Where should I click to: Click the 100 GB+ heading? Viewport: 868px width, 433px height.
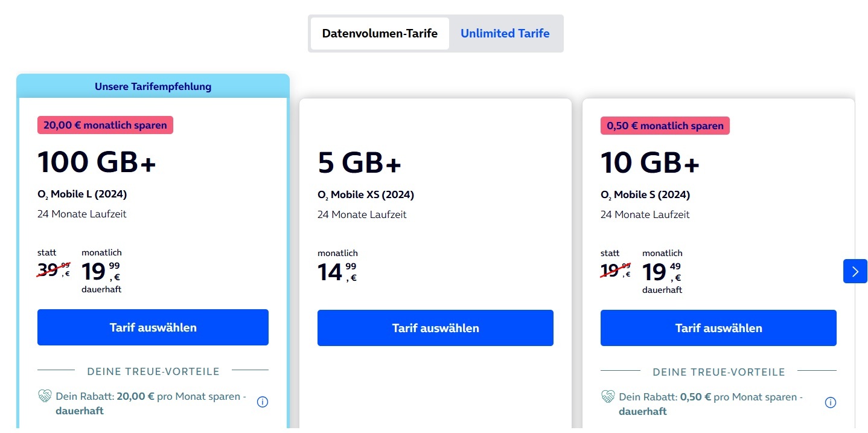point(97,162)
